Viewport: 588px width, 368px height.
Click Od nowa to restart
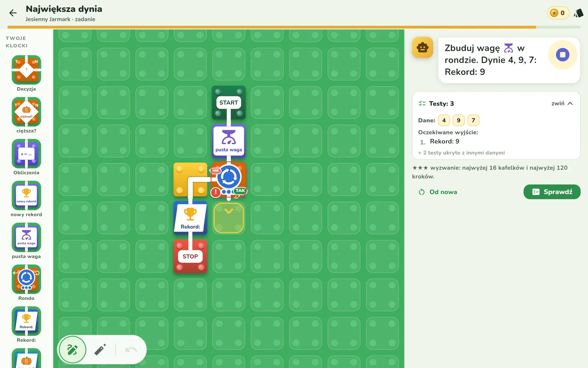(438, 192)
